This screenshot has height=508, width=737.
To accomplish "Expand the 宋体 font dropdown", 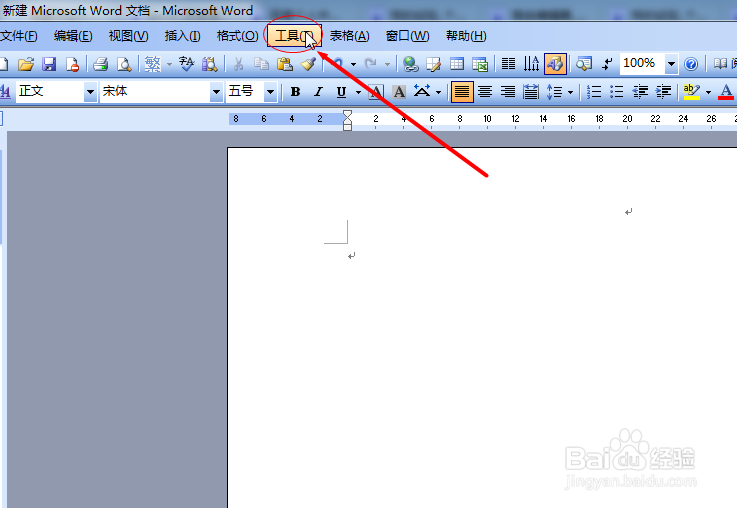I will [x=216, y=92].
